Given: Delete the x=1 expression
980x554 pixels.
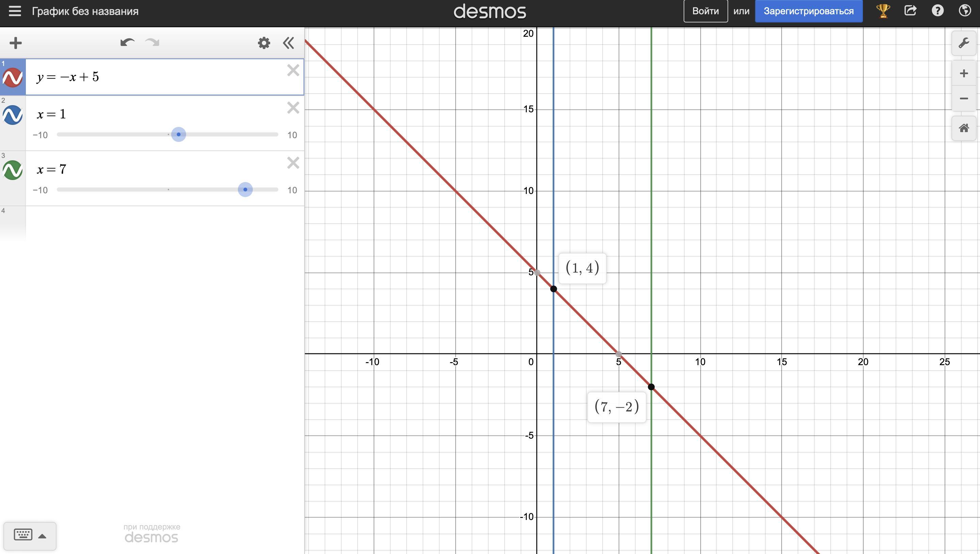Looking at the screenshot, I should (293, 108).
